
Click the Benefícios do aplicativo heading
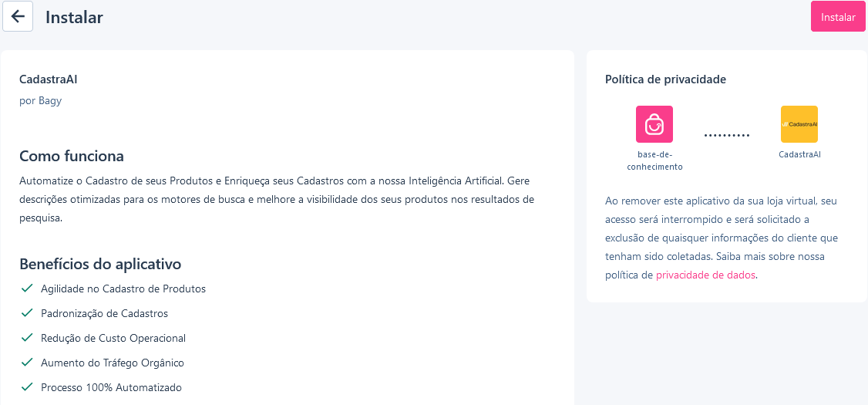(100, 265)
